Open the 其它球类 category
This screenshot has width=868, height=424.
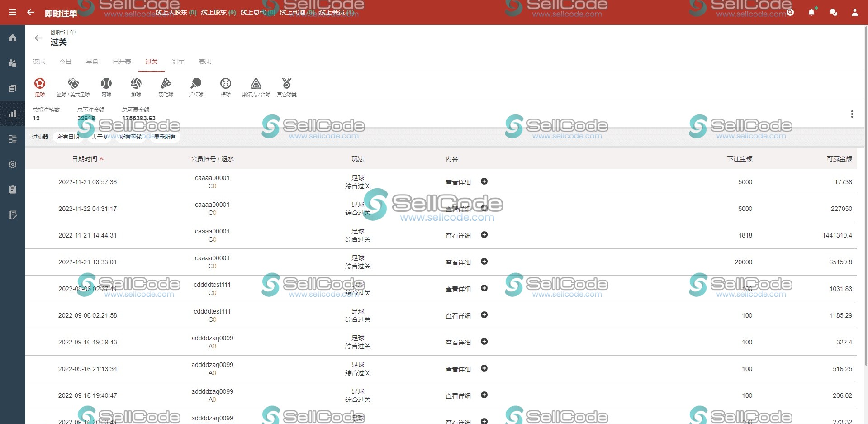[x=287, y=86]
